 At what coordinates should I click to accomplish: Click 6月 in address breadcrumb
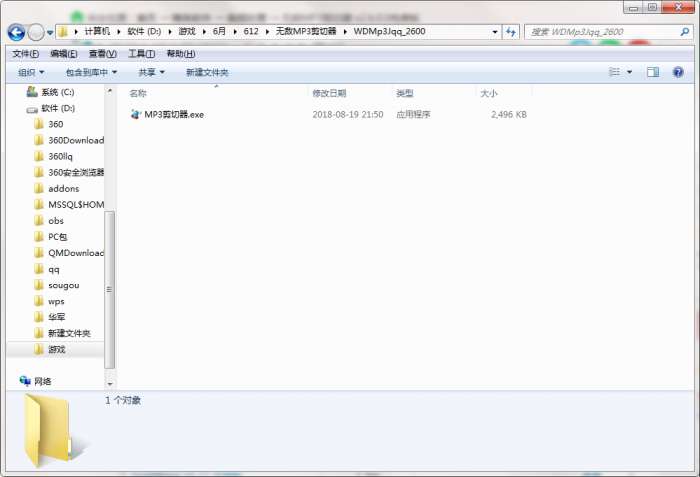(219, 31)
